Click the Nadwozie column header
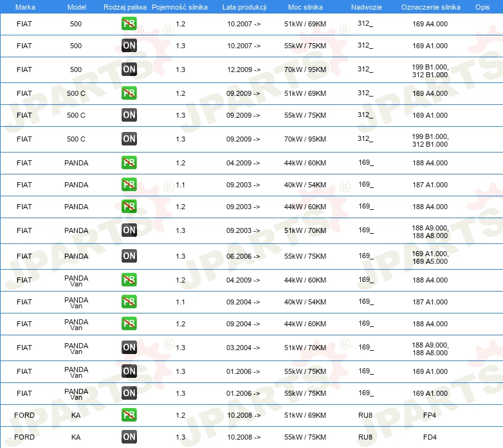503x448 pixels. coord(367,7)
